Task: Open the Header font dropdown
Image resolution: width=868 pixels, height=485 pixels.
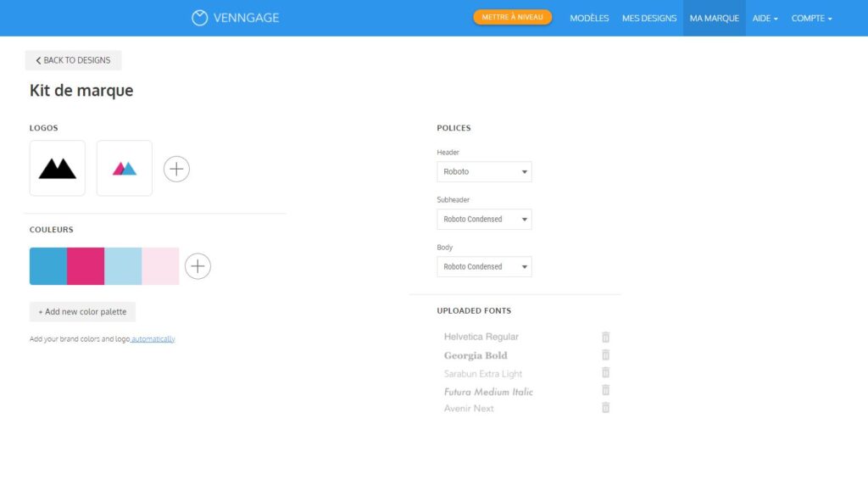Action: (x=484, y=171)
